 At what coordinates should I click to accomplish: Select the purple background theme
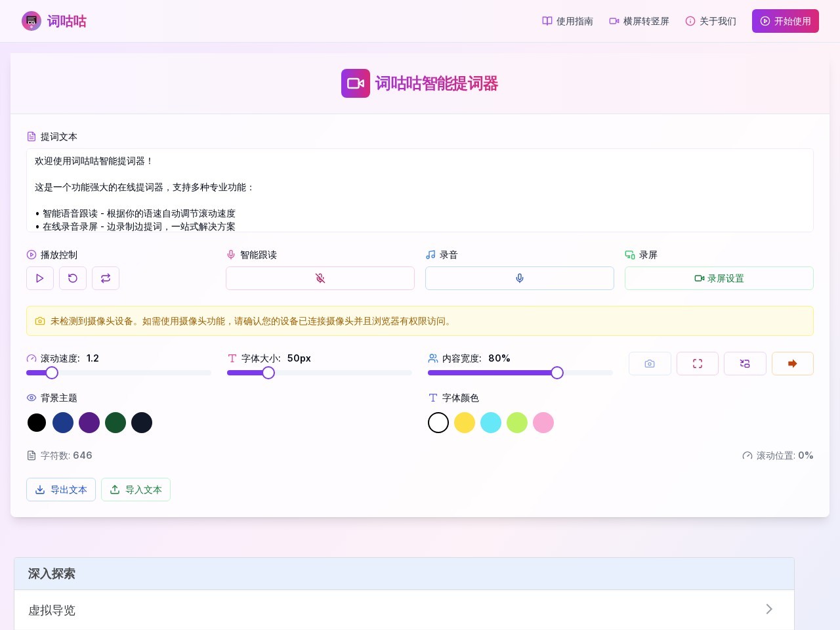[89, 423]
